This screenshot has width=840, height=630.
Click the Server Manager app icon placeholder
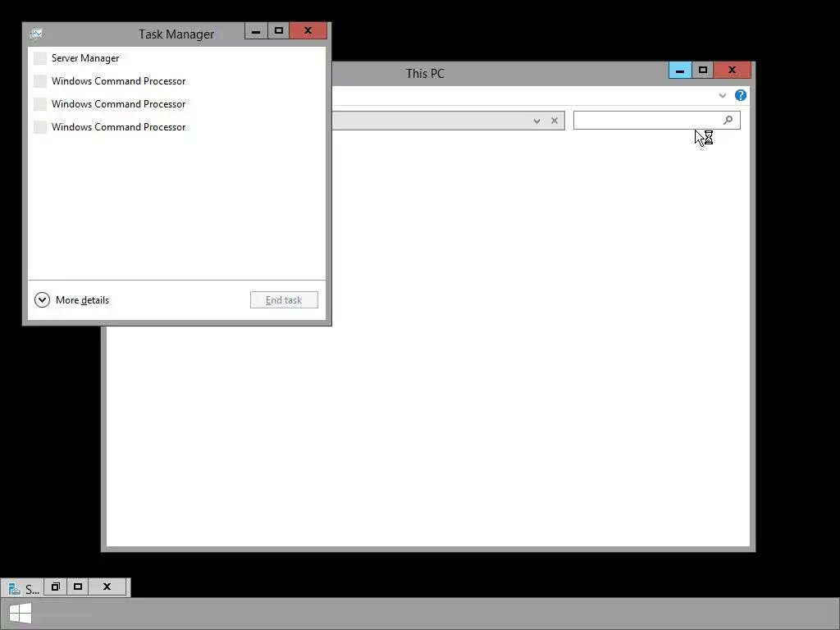coord(40,58)
